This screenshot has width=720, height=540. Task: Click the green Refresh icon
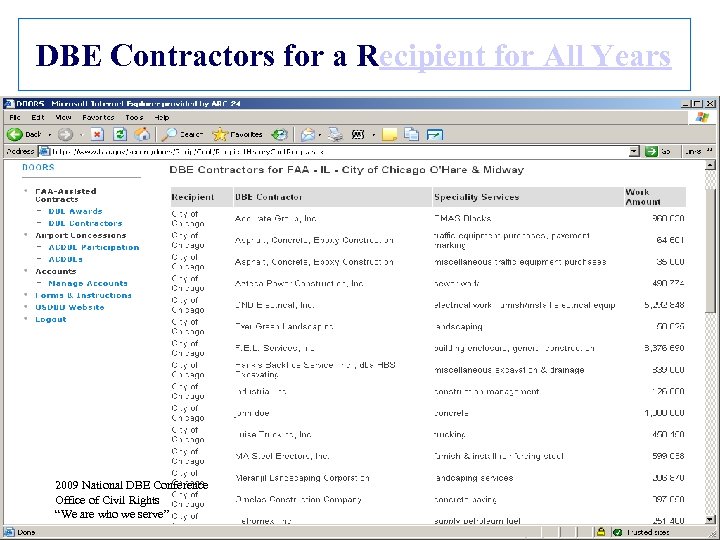pos(120,134)
